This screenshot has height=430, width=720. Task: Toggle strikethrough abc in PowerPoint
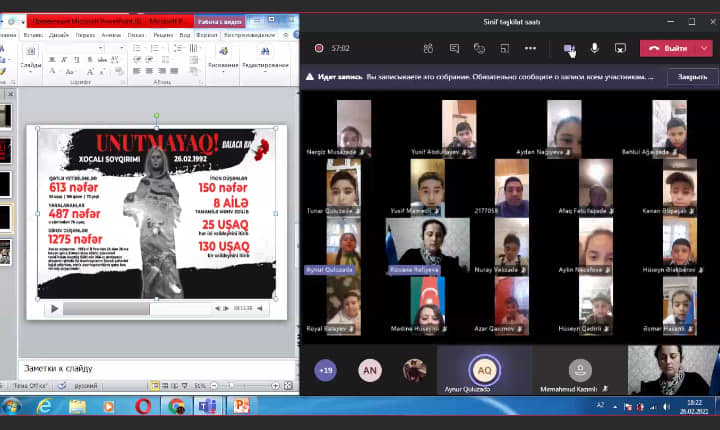102,60
